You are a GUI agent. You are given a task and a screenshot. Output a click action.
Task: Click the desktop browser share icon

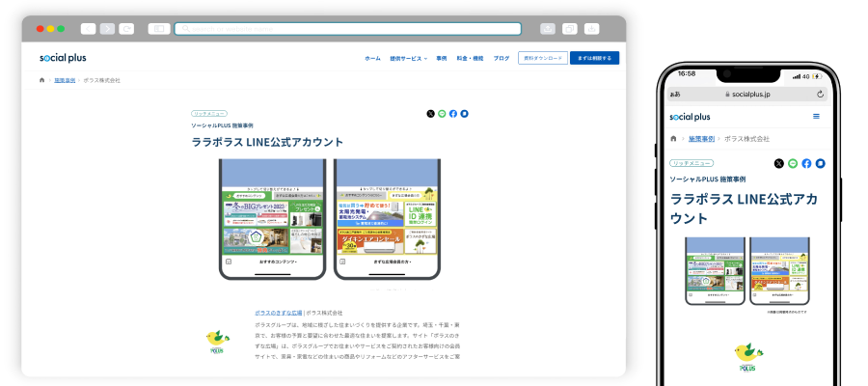pyautogui.click(x=548, y=29)
